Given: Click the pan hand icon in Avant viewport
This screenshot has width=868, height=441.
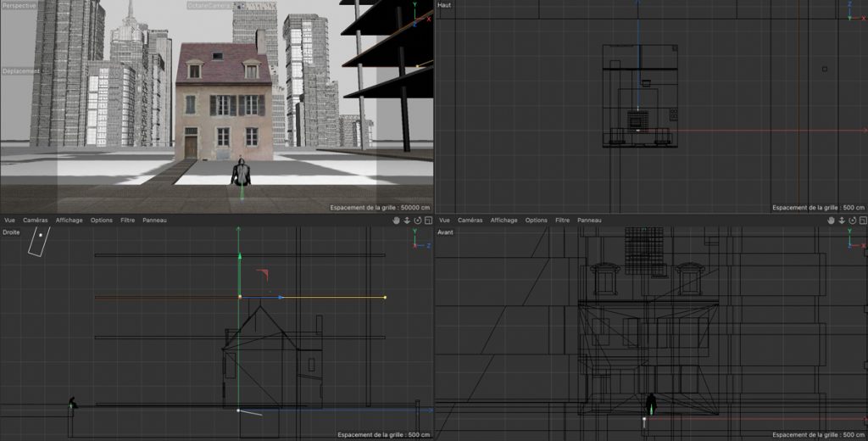Looking at the screenshot, I should tap(831, 220).
